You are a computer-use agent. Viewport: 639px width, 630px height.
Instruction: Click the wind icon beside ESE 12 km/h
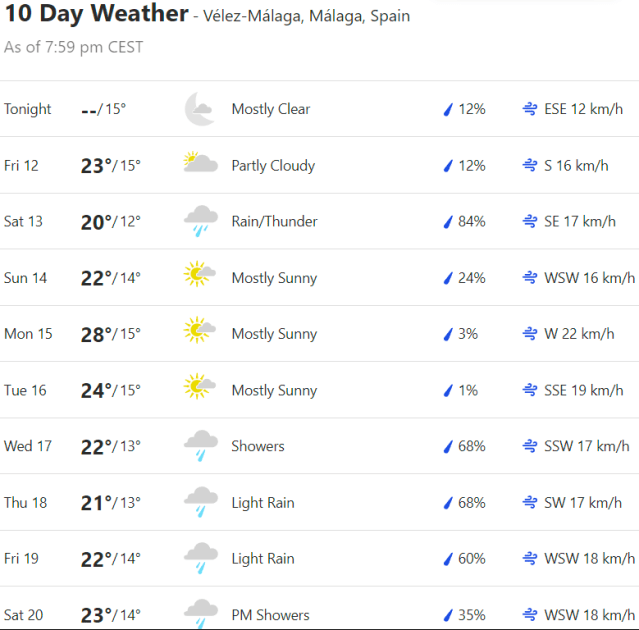point(530,109)
